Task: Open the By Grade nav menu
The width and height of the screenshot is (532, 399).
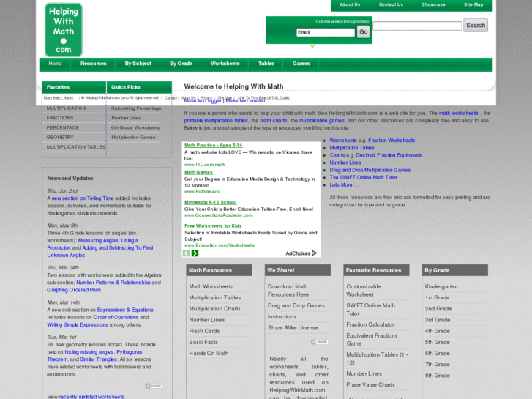Action: tap(181, 64)
